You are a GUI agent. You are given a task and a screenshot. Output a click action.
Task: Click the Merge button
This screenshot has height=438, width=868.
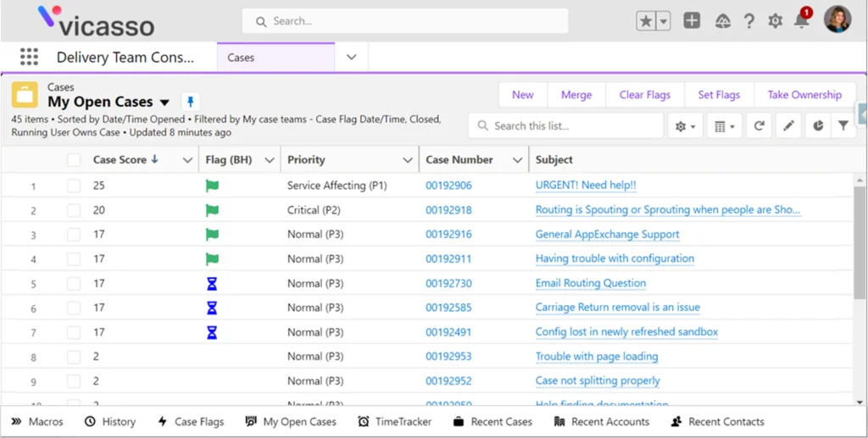576,95
